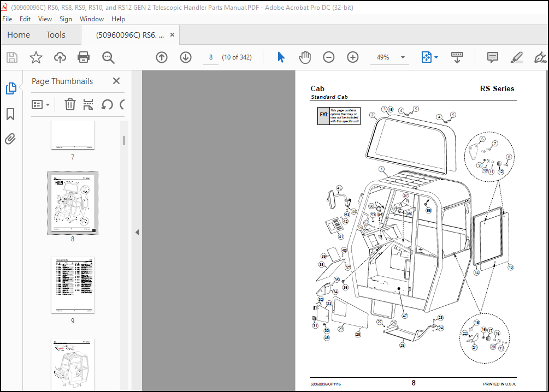Click the '(10 of 342)' page count text
This screenshot has height=392, width=549.
coord(237,57)
